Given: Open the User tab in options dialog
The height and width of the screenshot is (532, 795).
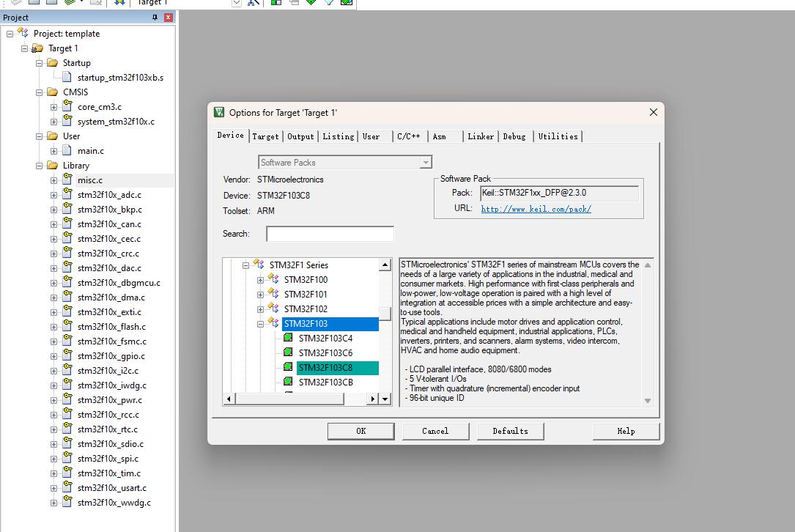Looking at the screenshot, I should [371, 136].
